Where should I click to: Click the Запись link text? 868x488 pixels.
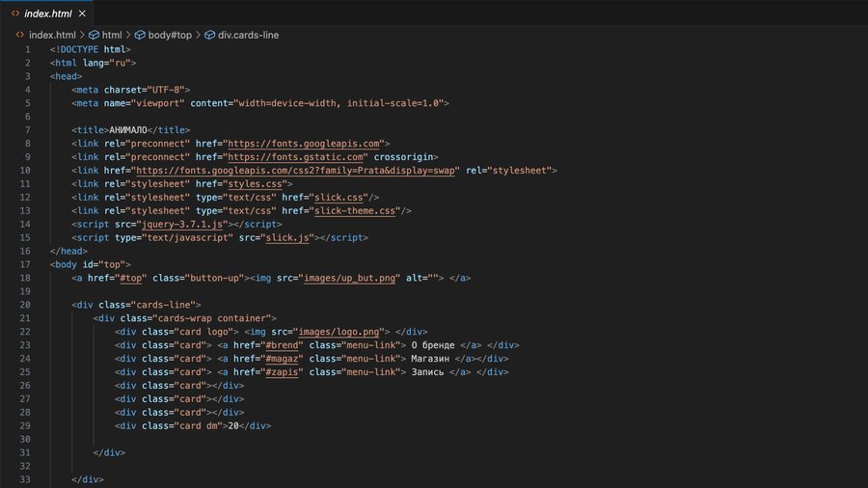pos(427,372)
